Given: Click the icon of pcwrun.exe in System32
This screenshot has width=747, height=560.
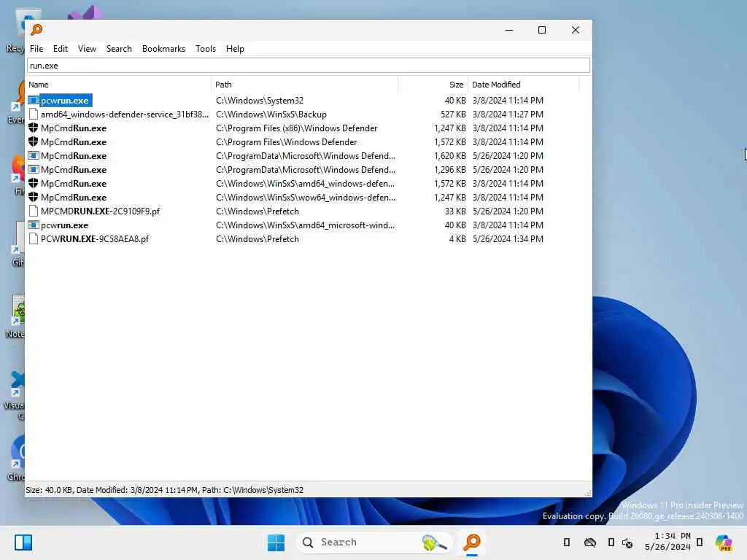Looking at the screenshot, I should coord(34,101).
